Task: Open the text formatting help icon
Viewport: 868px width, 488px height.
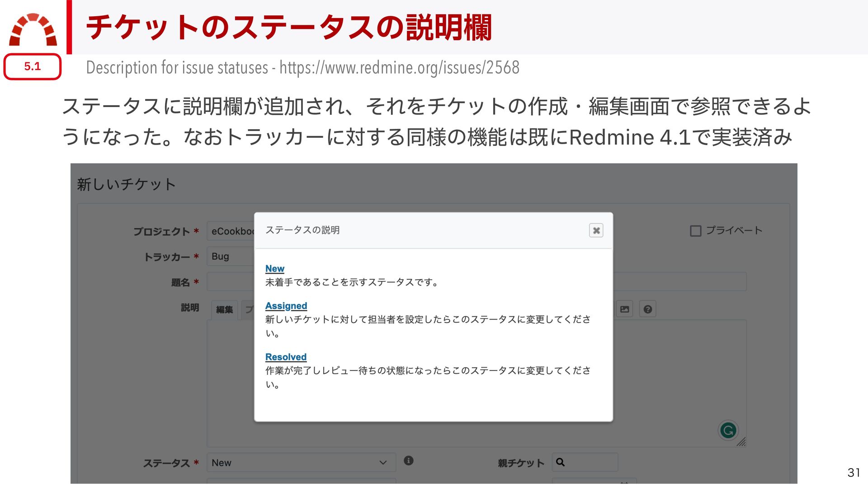Action: click(x=647, y=310)
